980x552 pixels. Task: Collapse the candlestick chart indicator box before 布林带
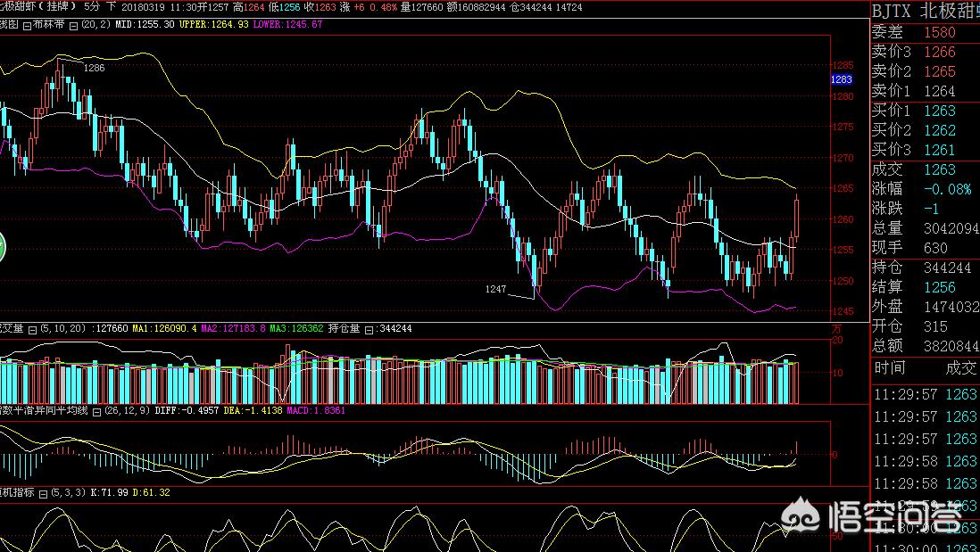27,25
